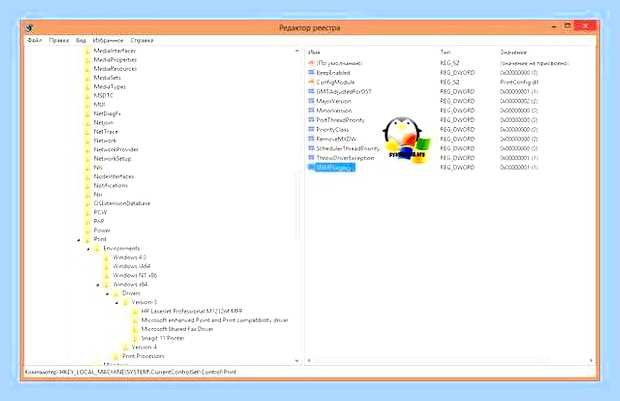Click the RemoveMXDW DWORD value icon
Image resolution: width=620 pixels, height=401 pixels.
coord(311,139)
